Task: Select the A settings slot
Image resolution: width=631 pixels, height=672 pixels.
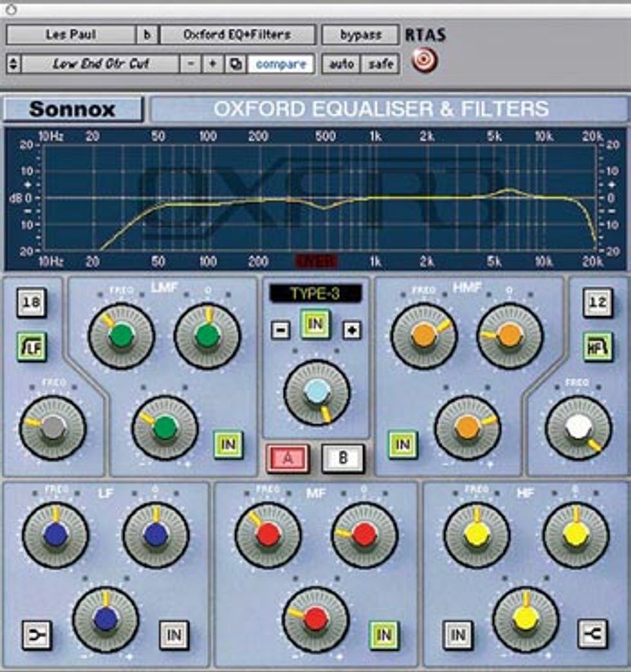Action: 288,458
